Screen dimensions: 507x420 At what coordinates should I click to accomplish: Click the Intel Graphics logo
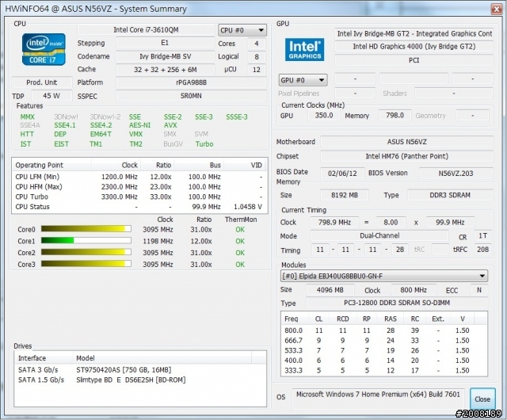click(304, 49)
